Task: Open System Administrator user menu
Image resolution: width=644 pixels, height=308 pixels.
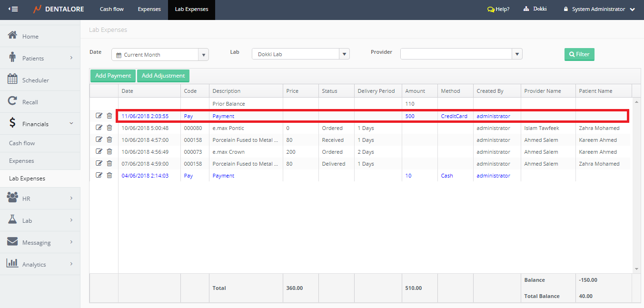Action: point(599,9)
